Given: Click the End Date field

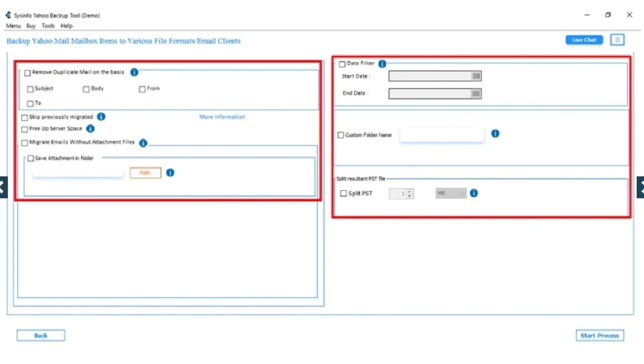Looking at the screenshot, I should (435, 94).
